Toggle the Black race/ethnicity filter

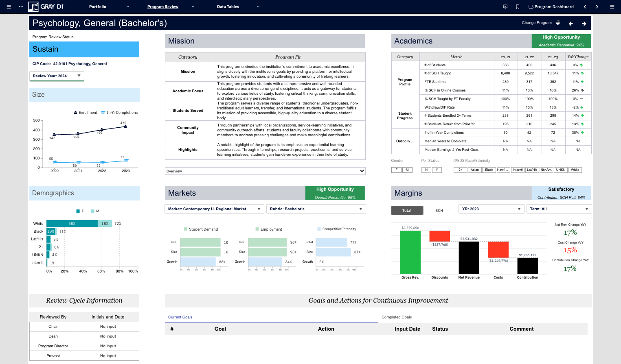pyautogui.click(x=489, y=170)
